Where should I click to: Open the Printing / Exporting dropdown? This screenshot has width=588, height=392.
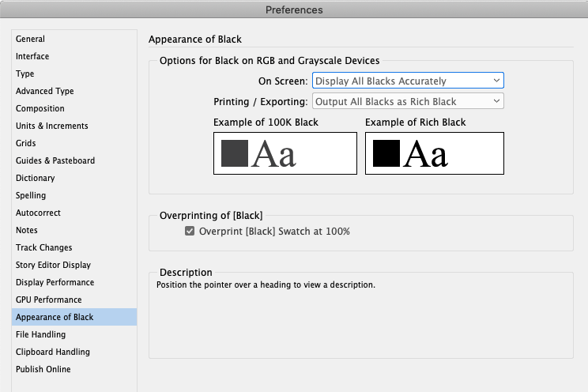click(x=408, y=101)
